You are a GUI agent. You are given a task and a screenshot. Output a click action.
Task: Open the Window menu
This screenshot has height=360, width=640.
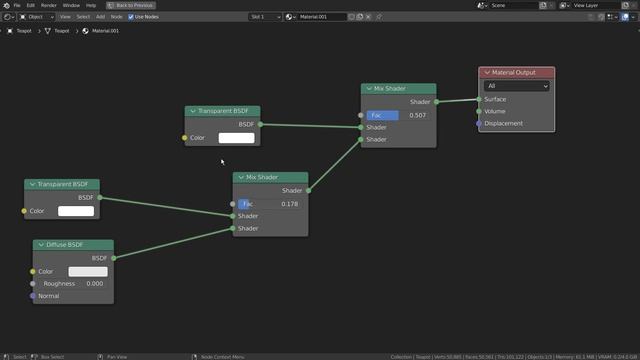71,5
